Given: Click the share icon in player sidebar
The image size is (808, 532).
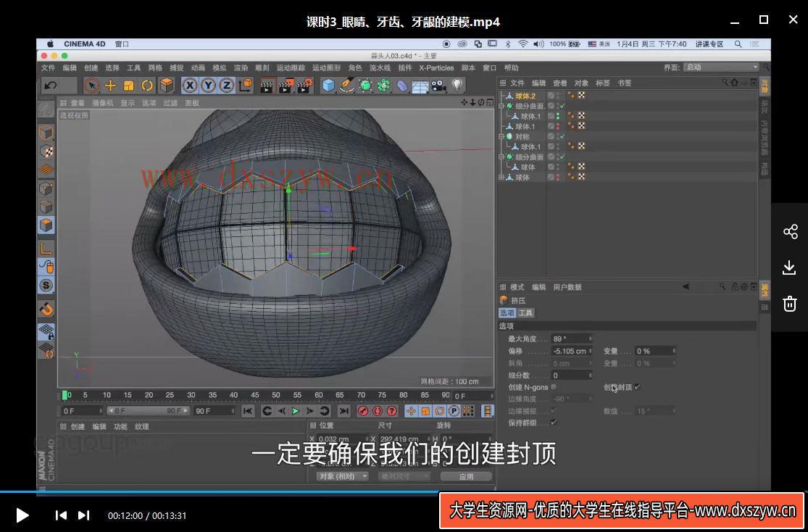Looking at the screenshot, I should pos(790,231).
